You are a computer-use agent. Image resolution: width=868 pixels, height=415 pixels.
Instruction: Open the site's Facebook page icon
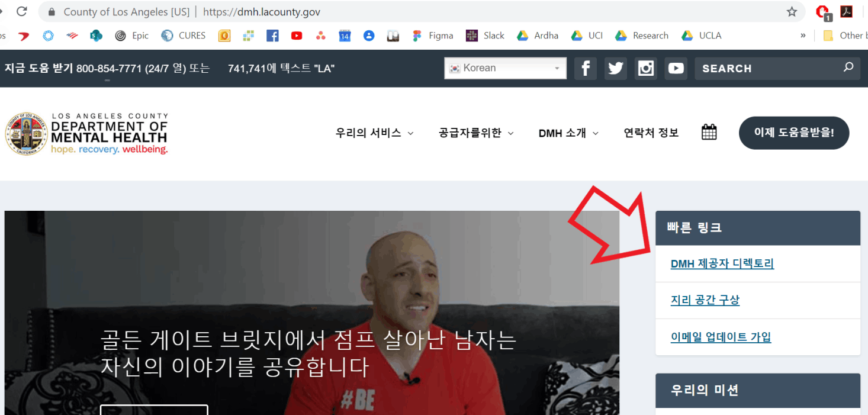585,68
